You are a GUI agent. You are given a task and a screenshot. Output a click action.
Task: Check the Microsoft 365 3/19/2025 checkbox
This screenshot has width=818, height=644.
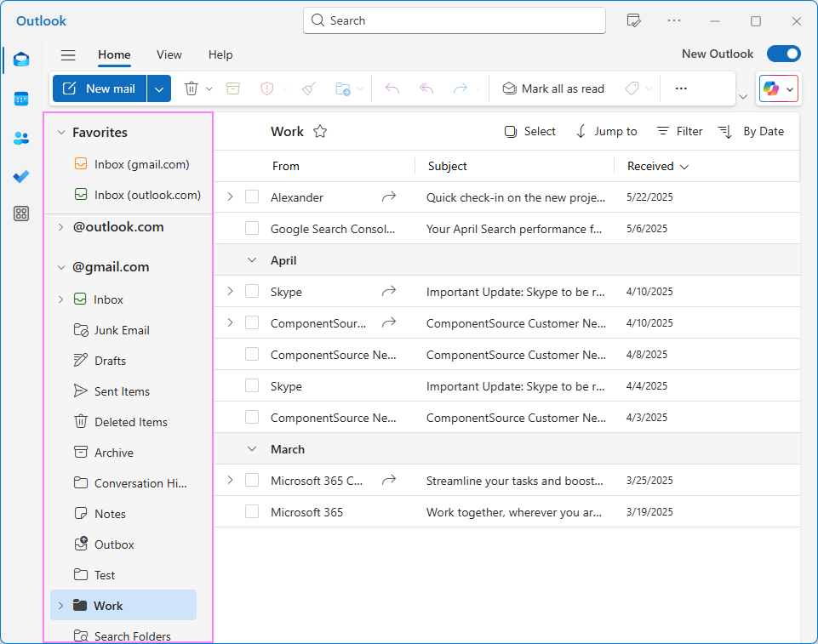coord(252,511)
